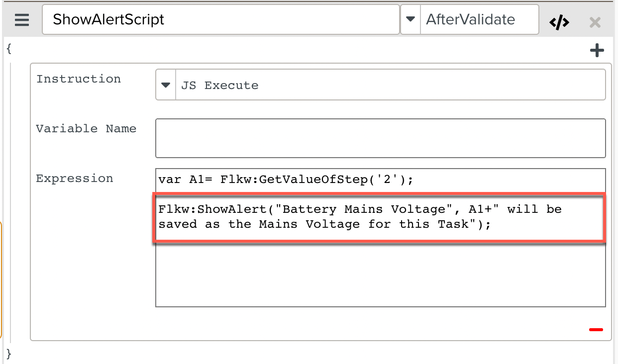Add a new instruction with the plus icon
This screenshot has height=364, width=618.
(597, 50)
